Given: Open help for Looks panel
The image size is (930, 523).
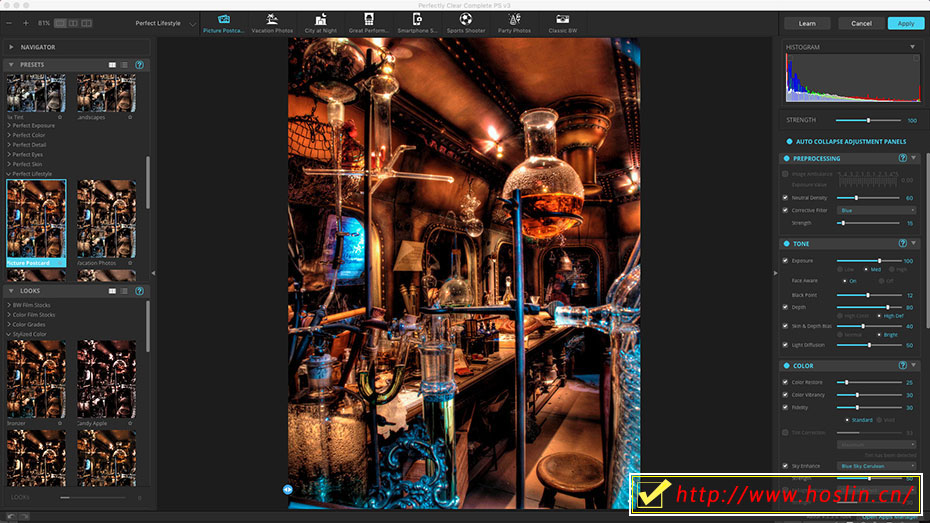Looking at the screenshot, I should tap(139, 291).
